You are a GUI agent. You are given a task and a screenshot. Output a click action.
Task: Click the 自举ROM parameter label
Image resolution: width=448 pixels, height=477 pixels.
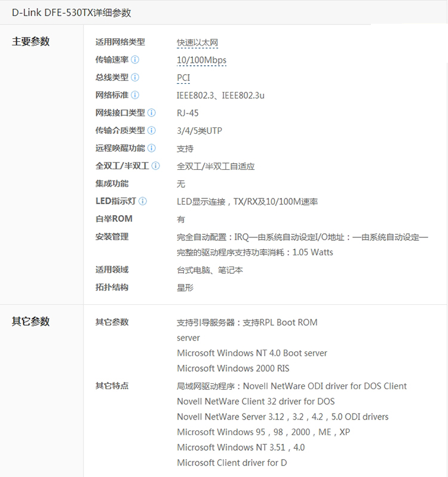click(114, 219)
